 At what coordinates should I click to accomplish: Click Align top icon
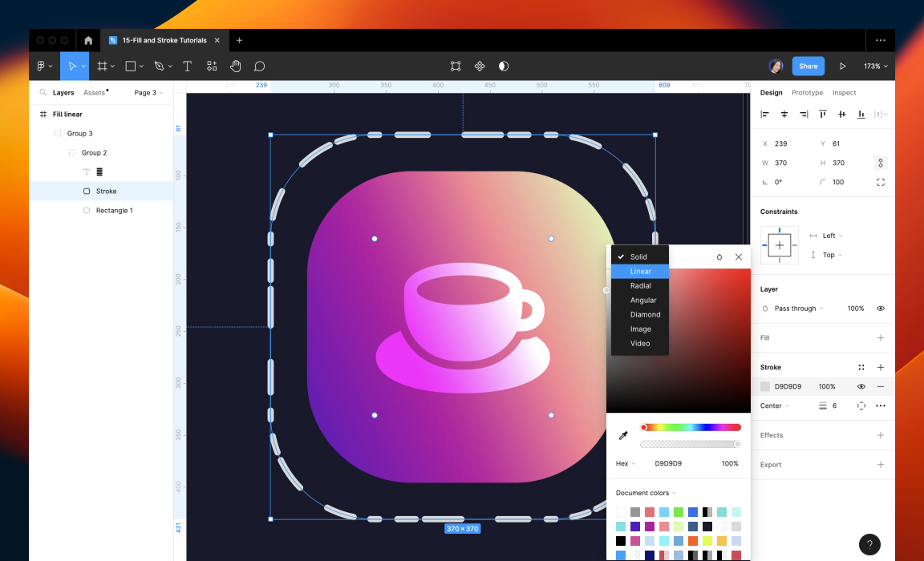[x=823, y=114]
